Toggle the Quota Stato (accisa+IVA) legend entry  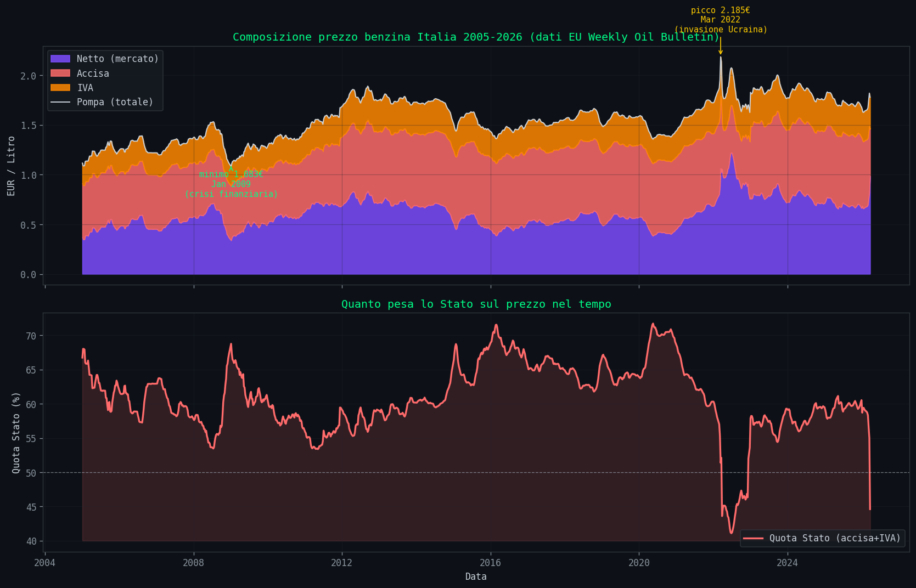[x=834, y=538]
